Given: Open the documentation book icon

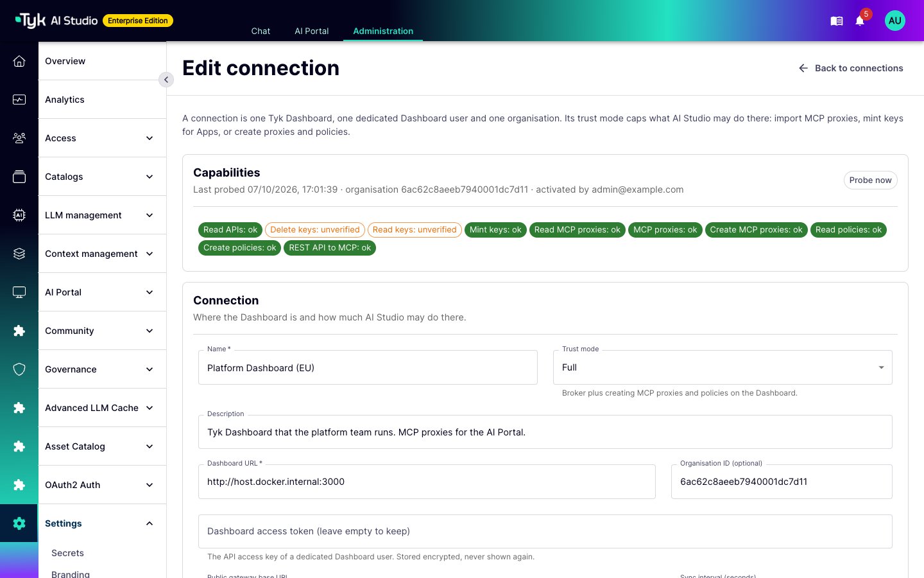Looking at the screenshot, I should point(836,21).
